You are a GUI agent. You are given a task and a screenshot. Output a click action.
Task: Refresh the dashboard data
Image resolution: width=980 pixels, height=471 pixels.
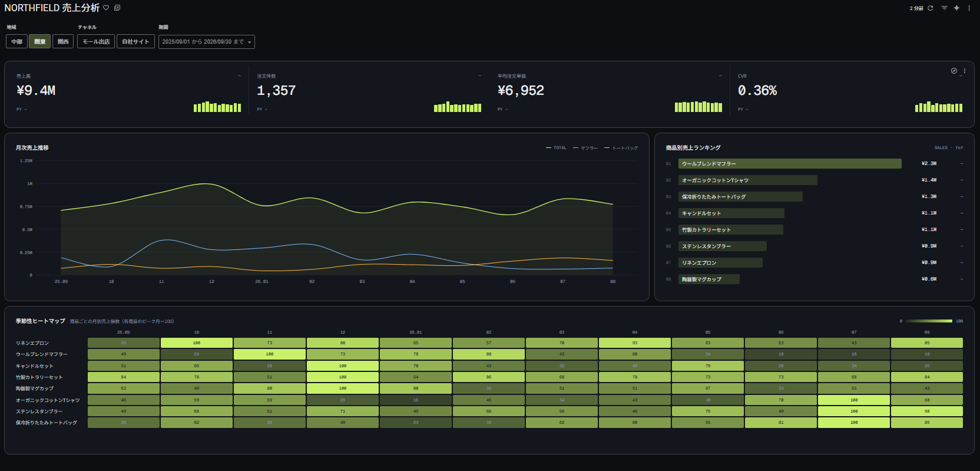(x=931, y=8)
